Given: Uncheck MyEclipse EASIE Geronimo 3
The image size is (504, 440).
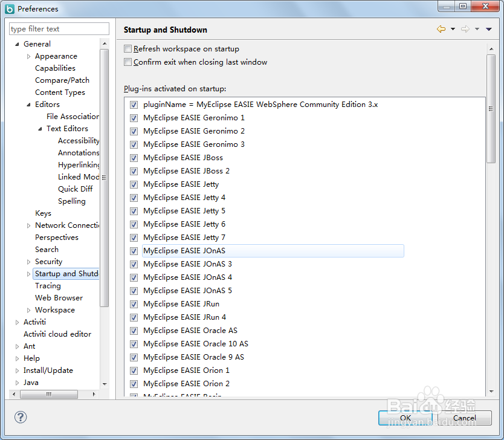Looking at the screenshot, I should [134, 144].
